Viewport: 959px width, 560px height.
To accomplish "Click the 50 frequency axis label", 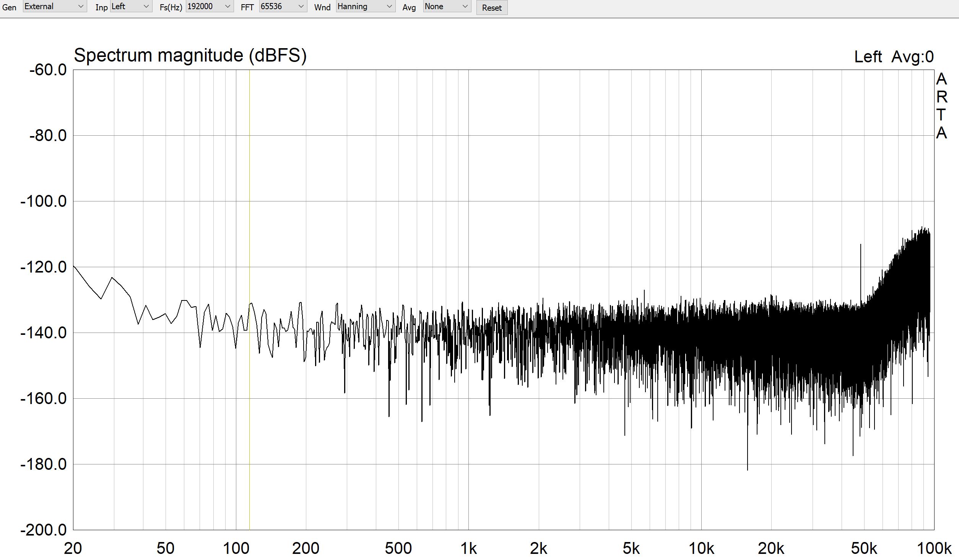I will [x=166, y=549].
